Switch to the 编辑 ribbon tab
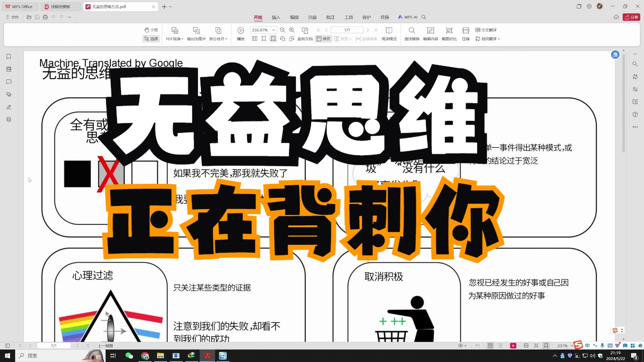The width and height of the screenshot is (644, 362). click(294, 17)
